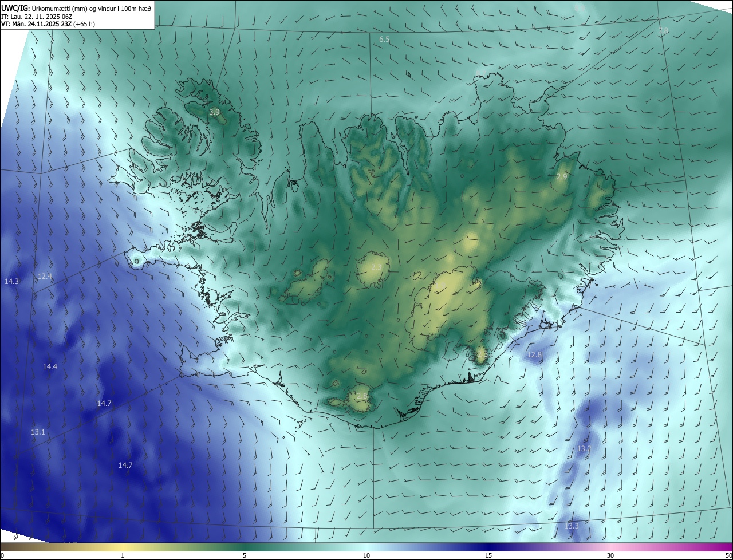Click the 15 tick on the color scale
733x560 pixels.
pos(488,555)
